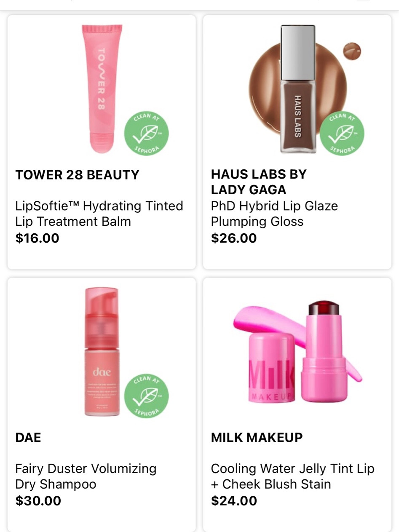The height and width of the screenshot is (532, 399).
Task: Click the $26.00 price on Haus Labs card
Action: (234, 238)
